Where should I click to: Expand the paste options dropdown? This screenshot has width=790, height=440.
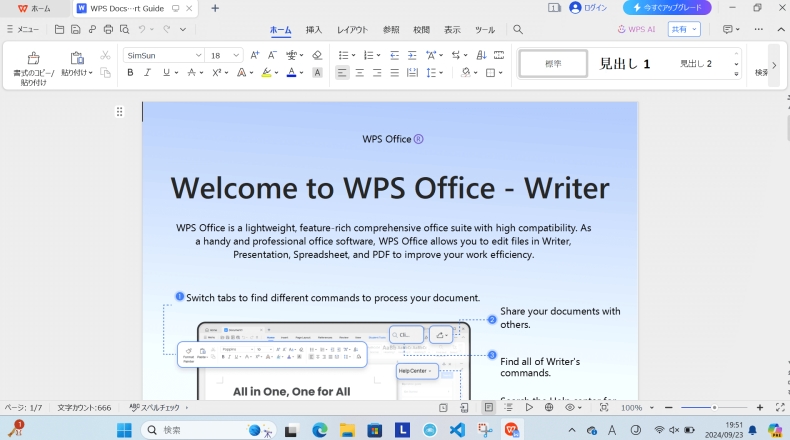click(91, 73)
